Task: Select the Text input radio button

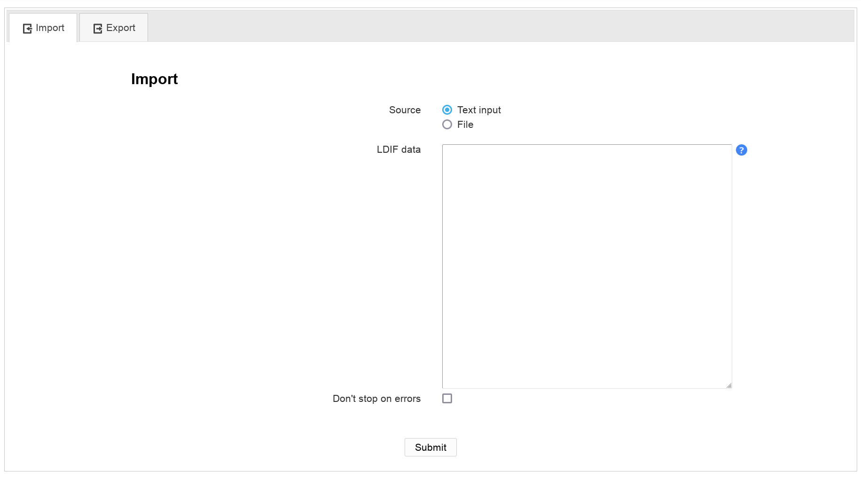Action: pyautogui.click(x=447, y=110)
